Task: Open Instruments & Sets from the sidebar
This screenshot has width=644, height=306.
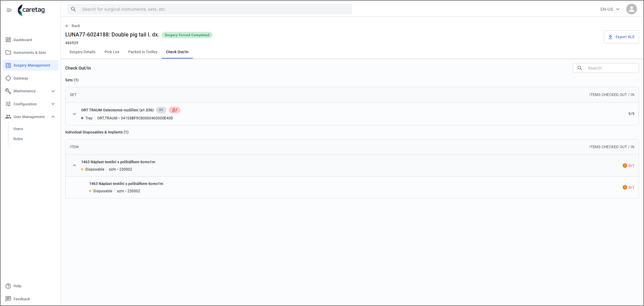Action: coord(30,53)
